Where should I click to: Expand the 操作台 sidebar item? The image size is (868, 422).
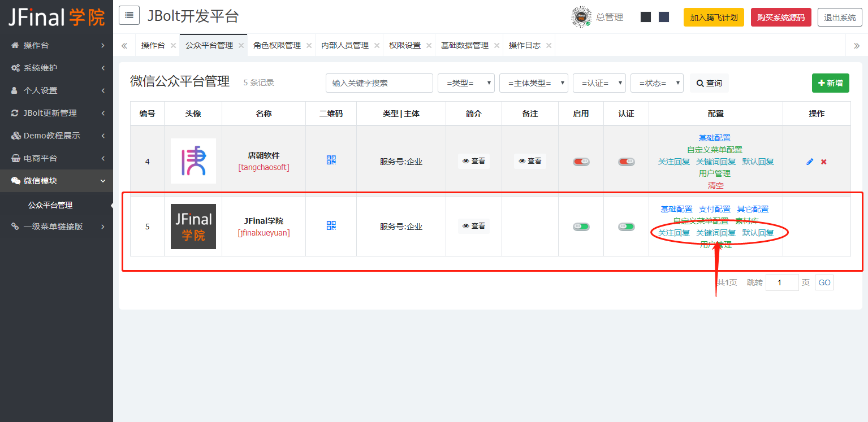tap(57, 45)
